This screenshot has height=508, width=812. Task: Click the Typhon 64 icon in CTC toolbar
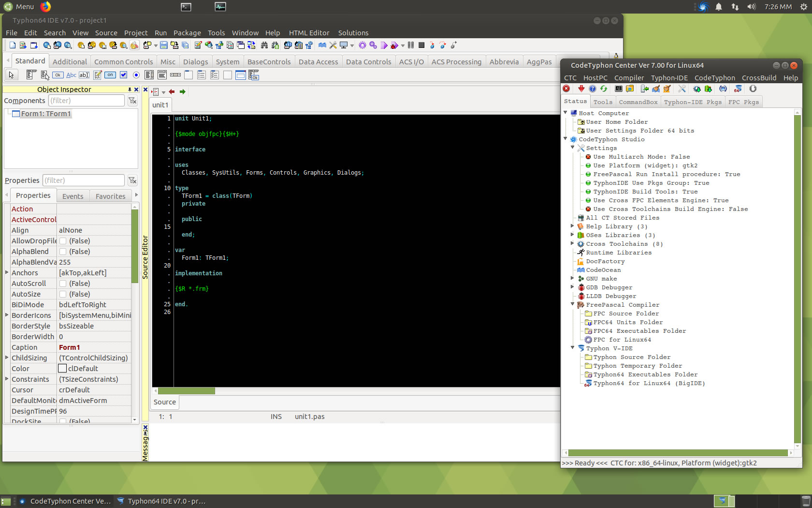(x=738, y=89)
